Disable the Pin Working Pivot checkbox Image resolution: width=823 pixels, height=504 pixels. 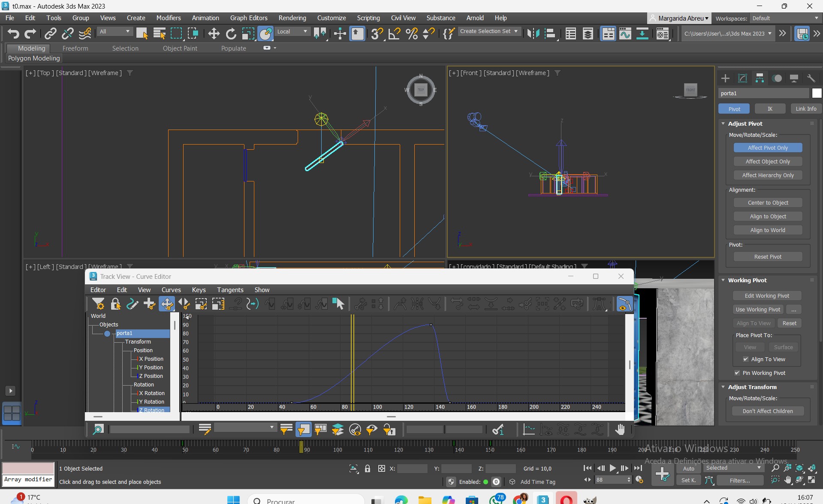[737, 373]
